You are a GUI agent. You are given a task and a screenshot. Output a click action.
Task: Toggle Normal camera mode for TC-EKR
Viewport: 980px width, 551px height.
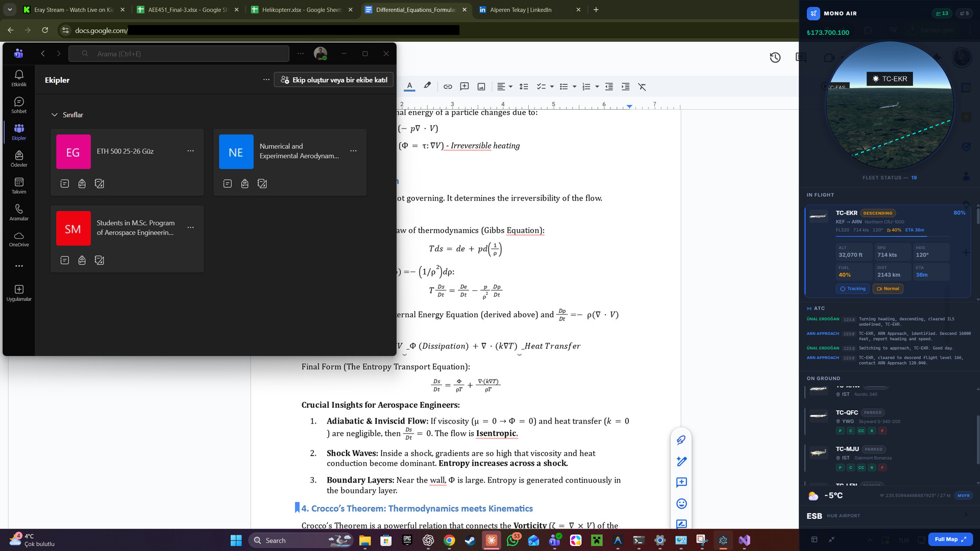pos(888,289)
